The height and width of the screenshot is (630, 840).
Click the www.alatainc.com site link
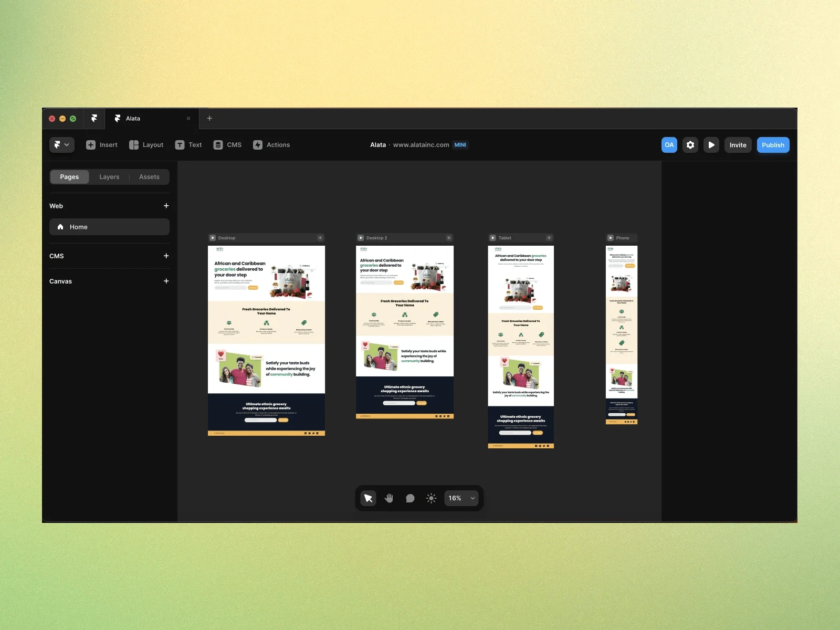[x=421, y=145]
